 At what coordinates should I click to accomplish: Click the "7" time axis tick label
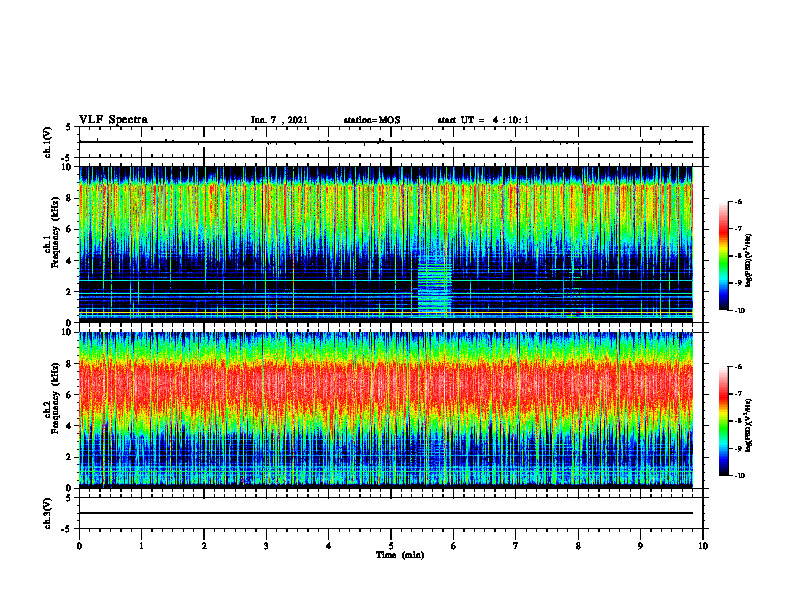pyautogui.click(x=516, y=546)
